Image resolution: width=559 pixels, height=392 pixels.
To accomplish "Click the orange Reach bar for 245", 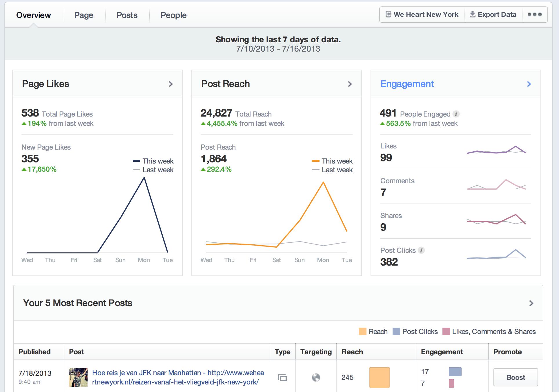I will click(379, 377).
